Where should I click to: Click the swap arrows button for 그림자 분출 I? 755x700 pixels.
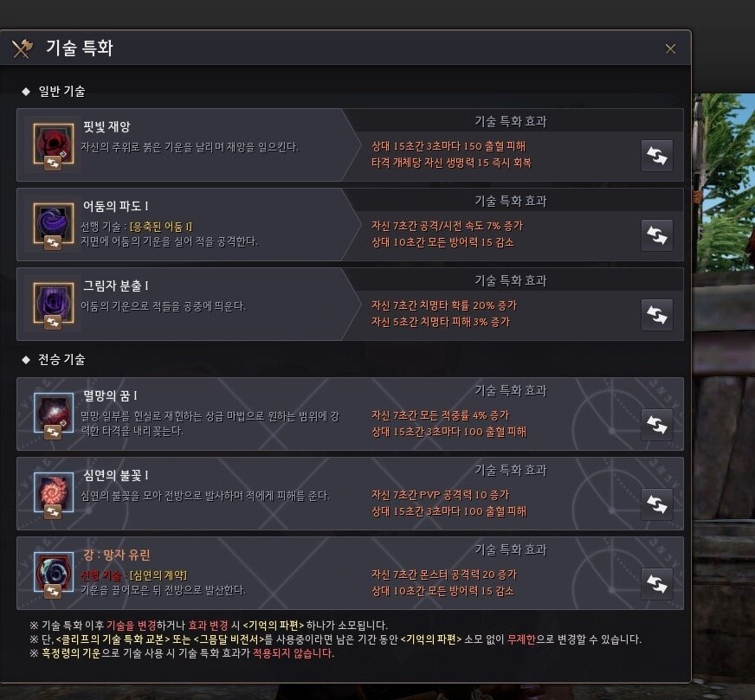pos(657,315)
